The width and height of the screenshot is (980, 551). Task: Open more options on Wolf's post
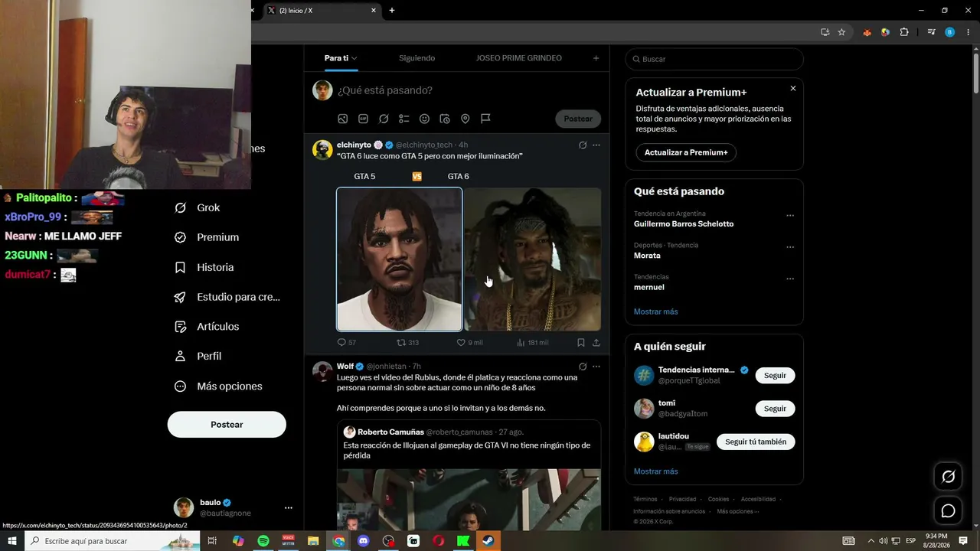click(x=596, y=367)
